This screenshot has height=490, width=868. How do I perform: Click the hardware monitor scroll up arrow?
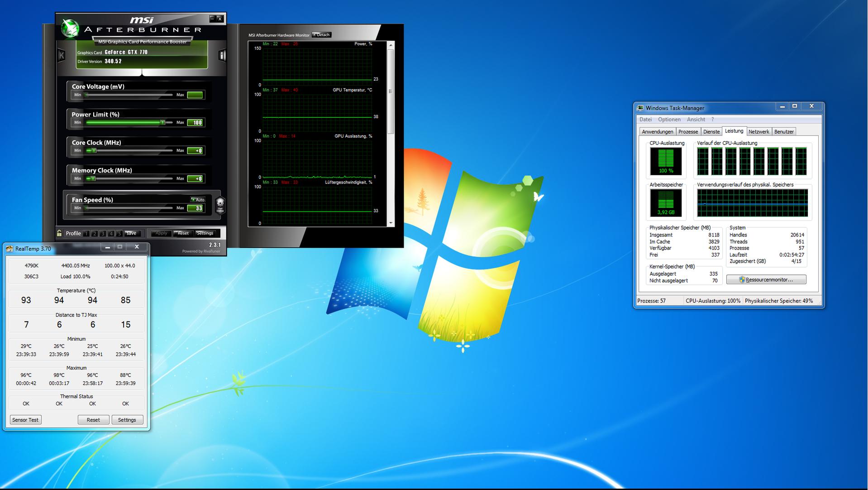pyautogui.click(x=391, y=45)
